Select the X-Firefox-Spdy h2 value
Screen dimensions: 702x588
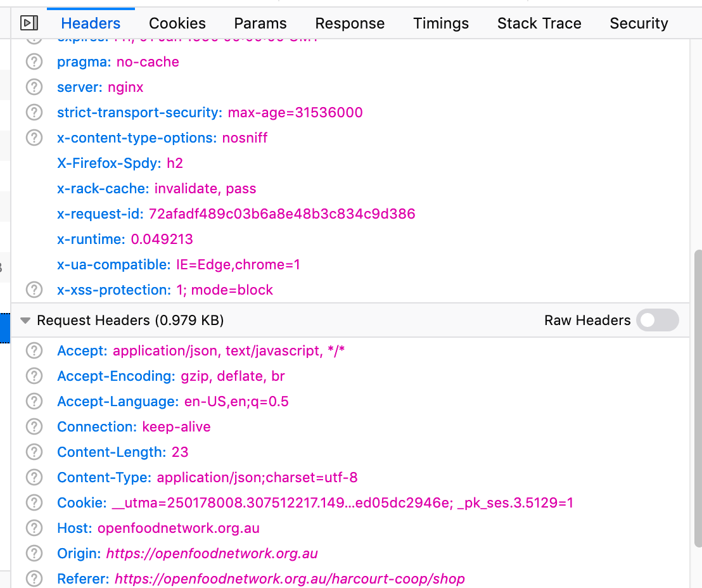click(175, 163)
